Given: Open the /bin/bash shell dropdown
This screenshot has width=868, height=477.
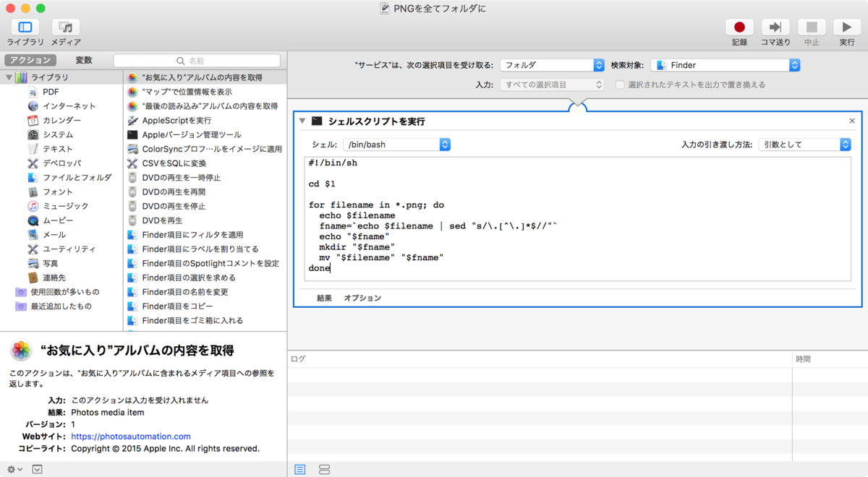Looking at the screenshot, I should (397, 145).
